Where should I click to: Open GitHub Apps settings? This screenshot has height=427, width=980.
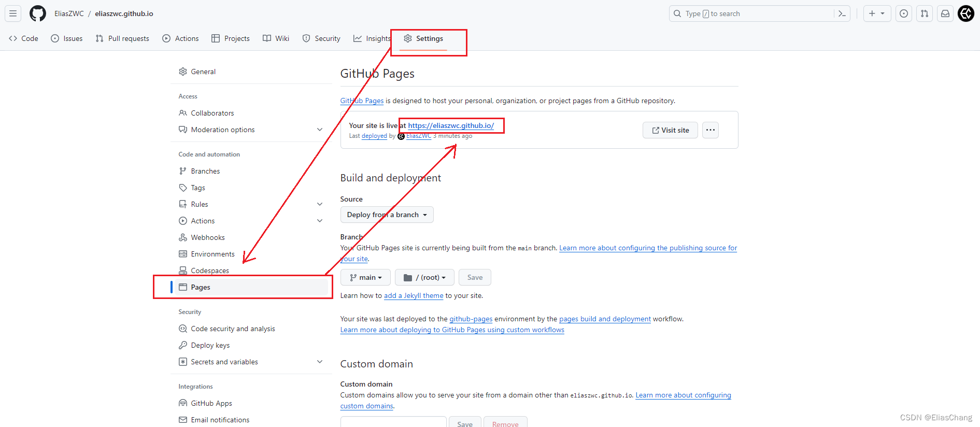coord(251,403)
